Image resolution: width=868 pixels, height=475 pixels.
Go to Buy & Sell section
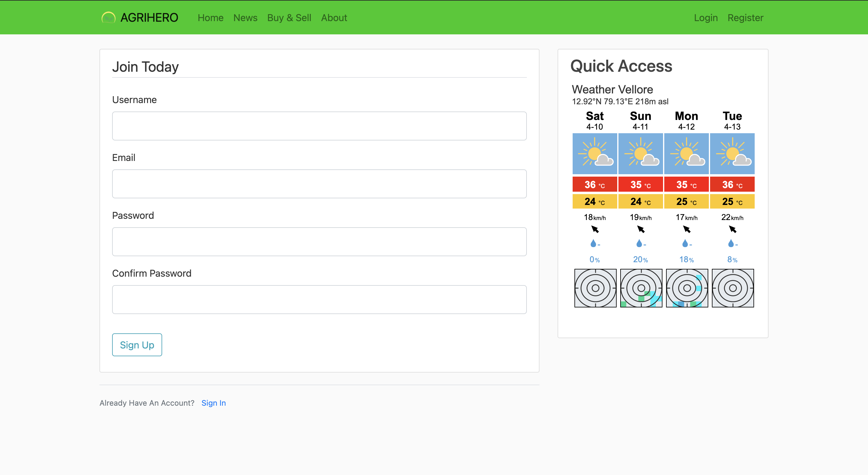coord(289,18)
